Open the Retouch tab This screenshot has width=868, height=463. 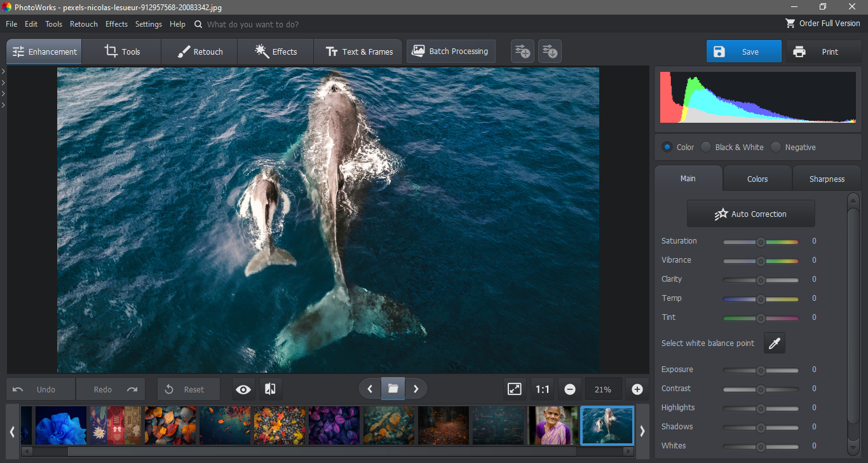pos(200,52)
